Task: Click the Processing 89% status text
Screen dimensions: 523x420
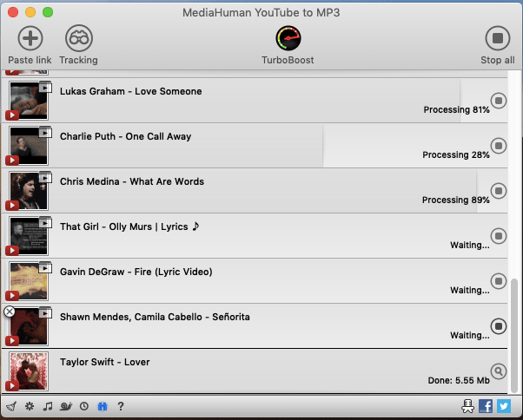Action: pyautogui.click(x=455, y=200)
